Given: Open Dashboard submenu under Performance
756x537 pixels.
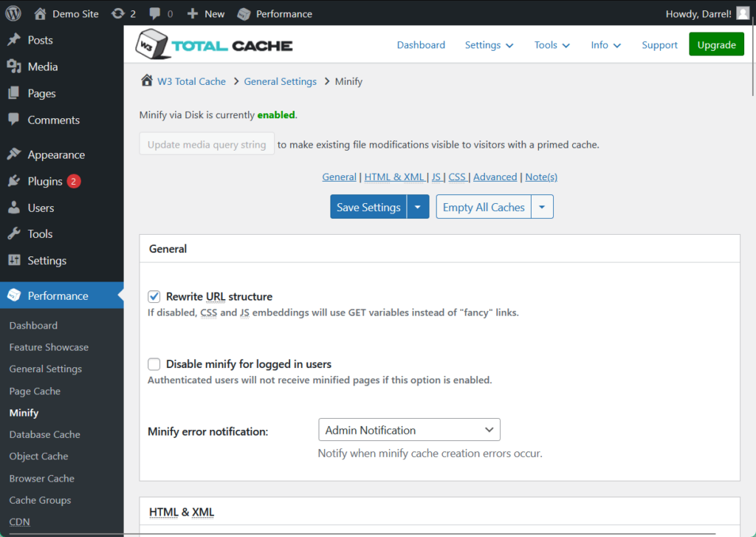Looking at the screenshot, I should (33, 325).
